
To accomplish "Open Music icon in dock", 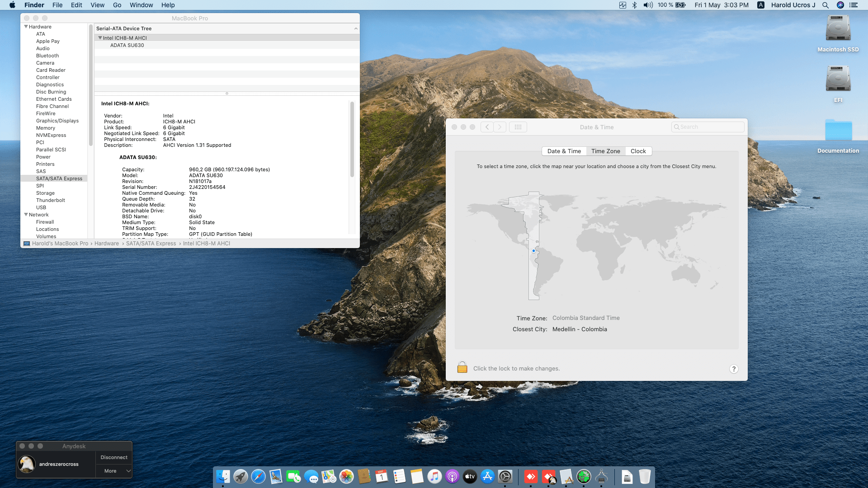I will pyautogui.click(x=434, y=476).
